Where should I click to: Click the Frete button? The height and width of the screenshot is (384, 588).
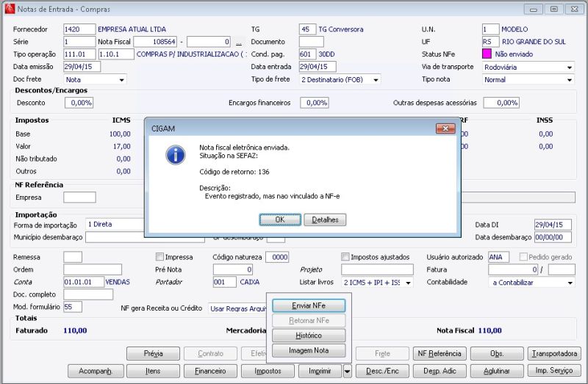(x=382, y=354)
